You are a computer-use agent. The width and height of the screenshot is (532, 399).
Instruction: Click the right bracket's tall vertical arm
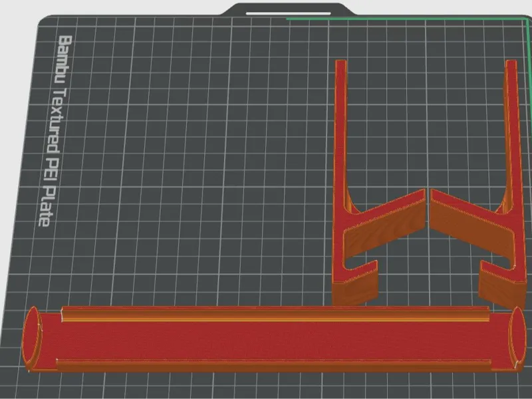tap(513, 136)
